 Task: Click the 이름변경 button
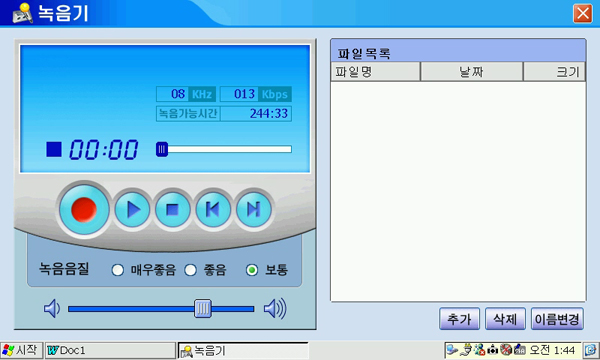[x=557, y=319]
